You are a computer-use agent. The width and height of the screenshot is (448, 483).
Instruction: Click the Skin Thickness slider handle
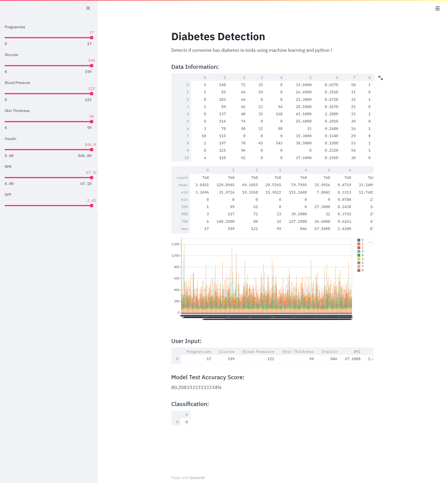click(91, 122)
